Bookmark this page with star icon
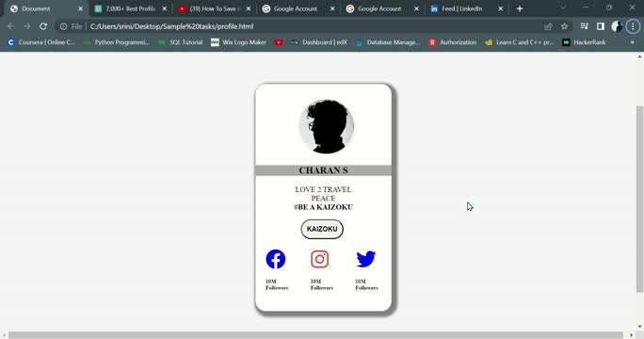This screenshot has height=339, width=644. 564,26
